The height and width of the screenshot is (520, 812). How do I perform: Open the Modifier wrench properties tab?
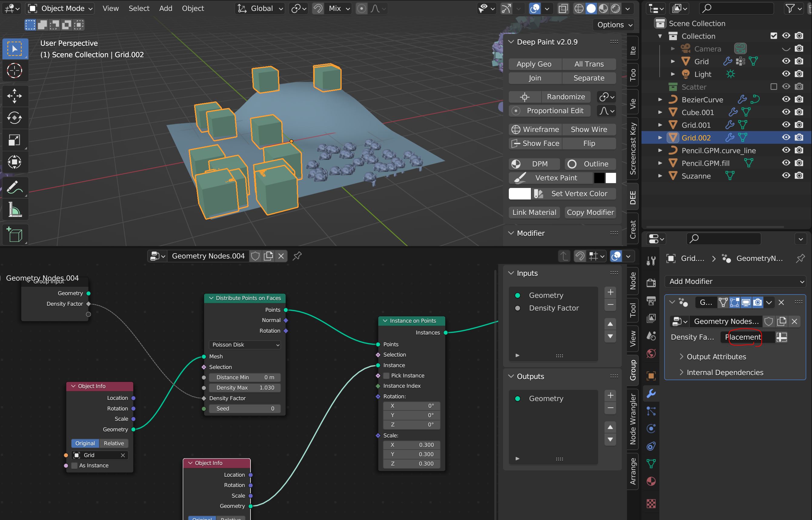click(651, 393)
